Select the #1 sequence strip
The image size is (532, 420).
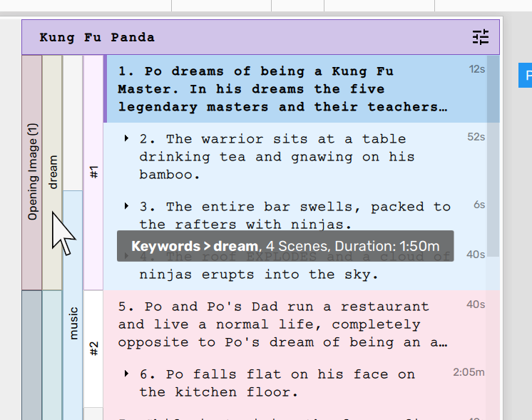click(x=93, y=172)
